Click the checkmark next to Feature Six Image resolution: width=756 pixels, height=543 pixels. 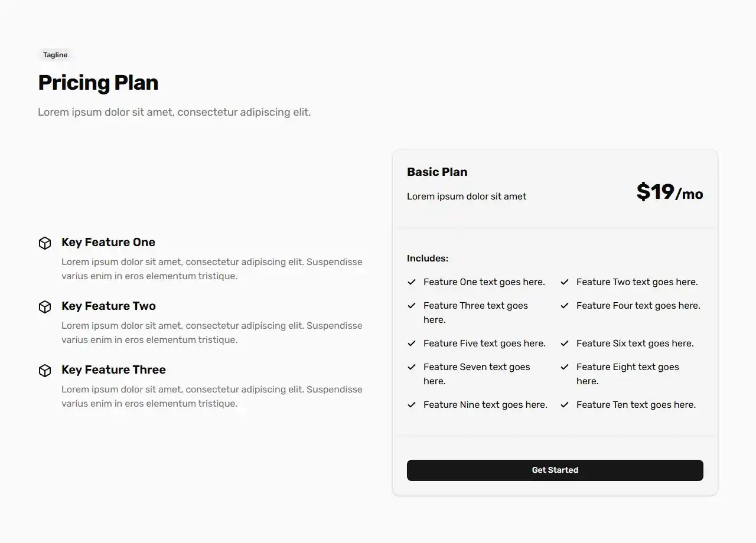565,344
